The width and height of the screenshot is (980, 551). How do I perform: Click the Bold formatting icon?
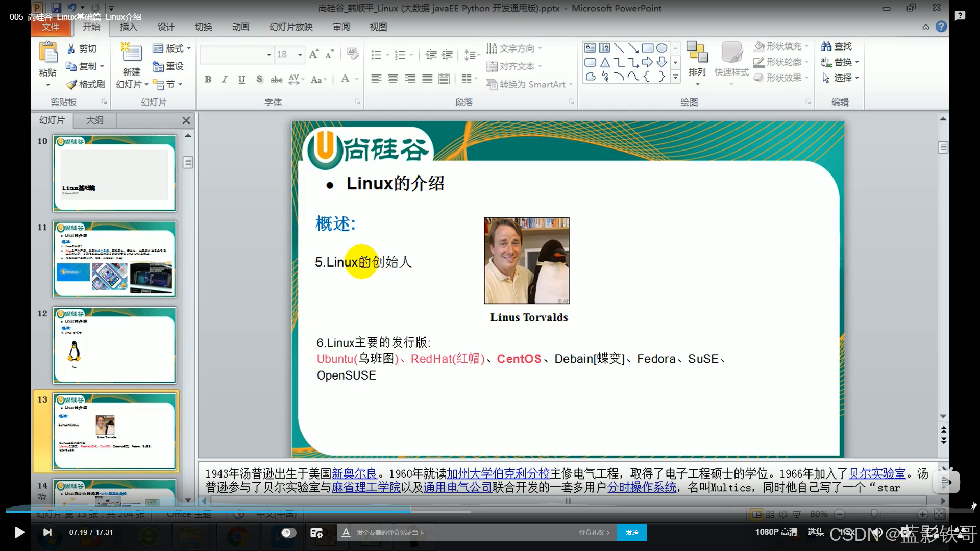[x=208, y=79]
